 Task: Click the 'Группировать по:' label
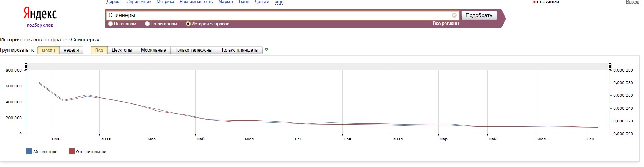[x=18, y=50]
